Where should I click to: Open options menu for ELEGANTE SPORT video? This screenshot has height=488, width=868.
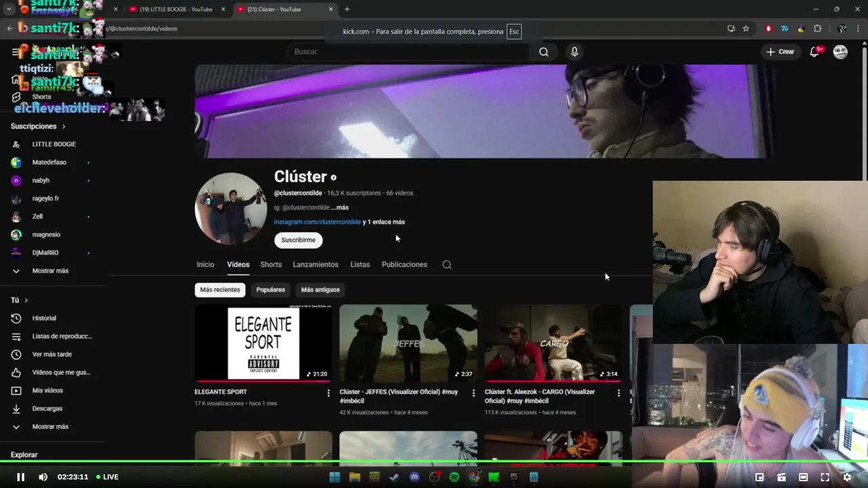(x=329, y=393)
